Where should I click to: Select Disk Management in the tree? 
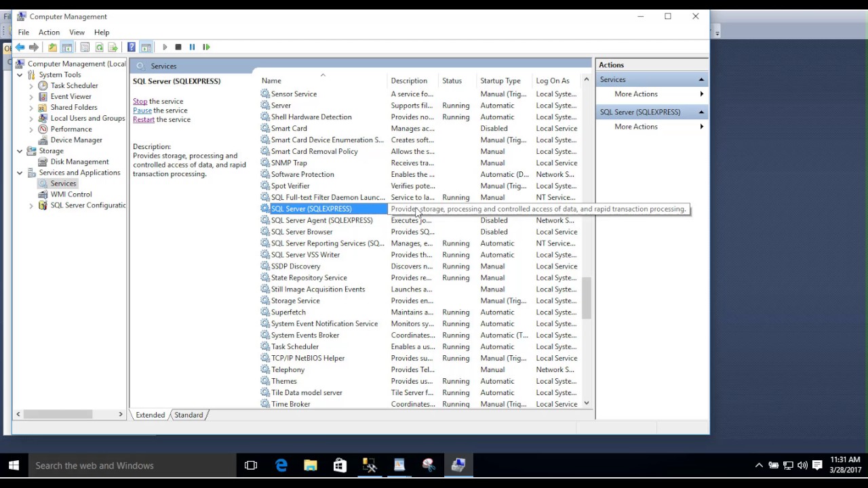point(79,161)
